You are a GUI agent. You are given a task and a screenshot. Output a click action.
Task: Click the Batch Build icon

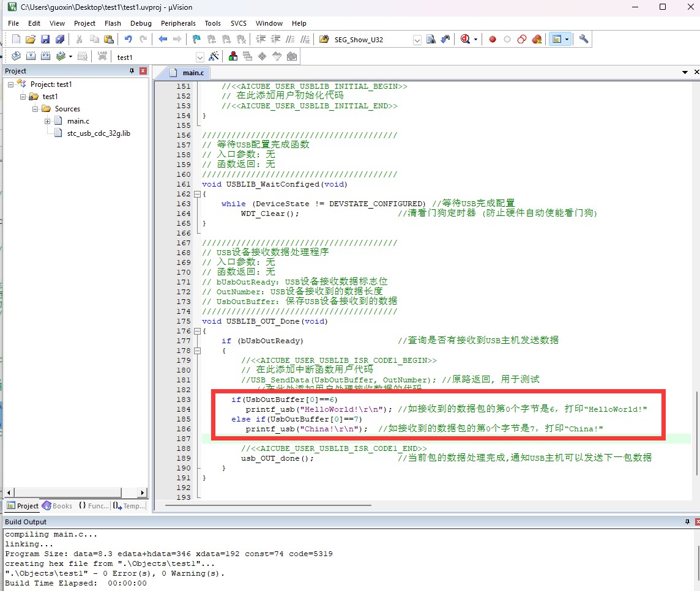click(x=61, y=56)
